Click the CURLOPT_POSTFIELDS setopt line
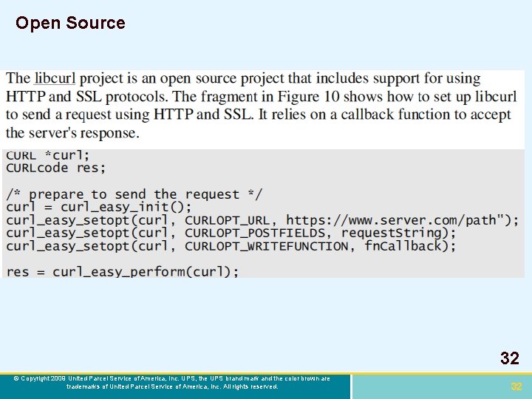 pos(231,233)
